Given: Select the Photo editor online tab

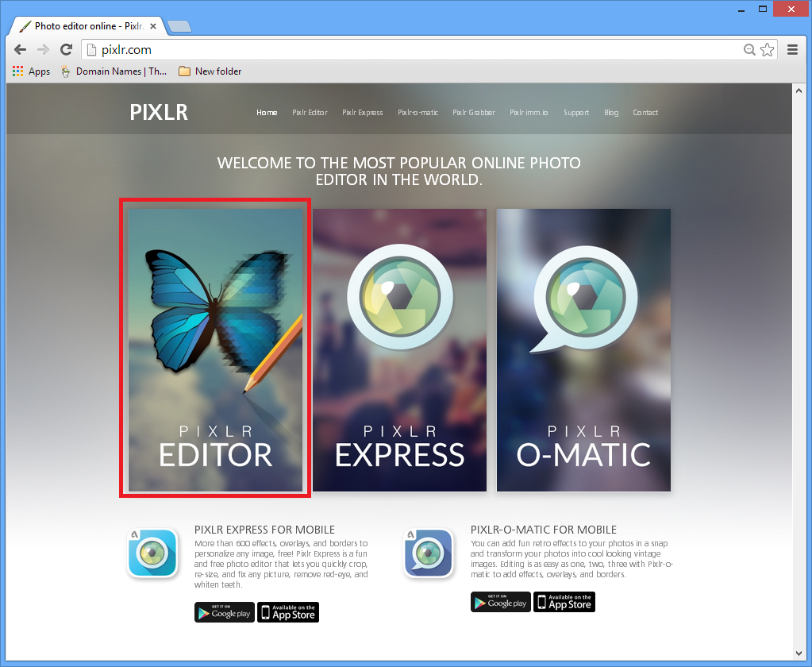Looking at the screenshot, I should click(87, 26).
